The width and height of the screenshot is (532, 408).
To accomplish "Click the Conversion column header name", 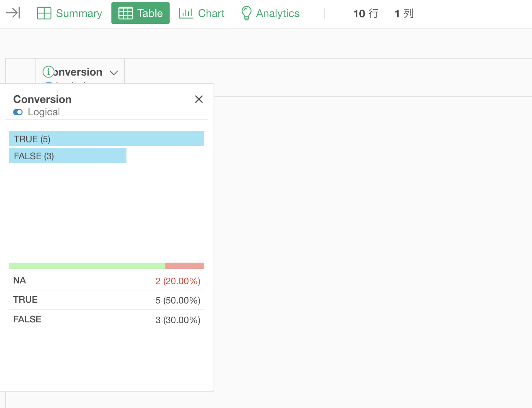I will [x=79, y=72].
